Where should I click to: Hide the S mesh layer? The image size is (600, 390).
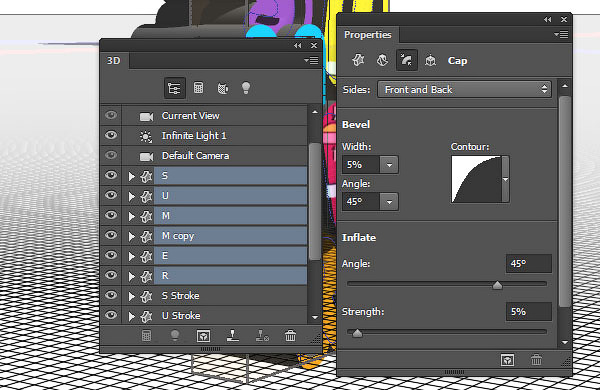coord(111,175)
